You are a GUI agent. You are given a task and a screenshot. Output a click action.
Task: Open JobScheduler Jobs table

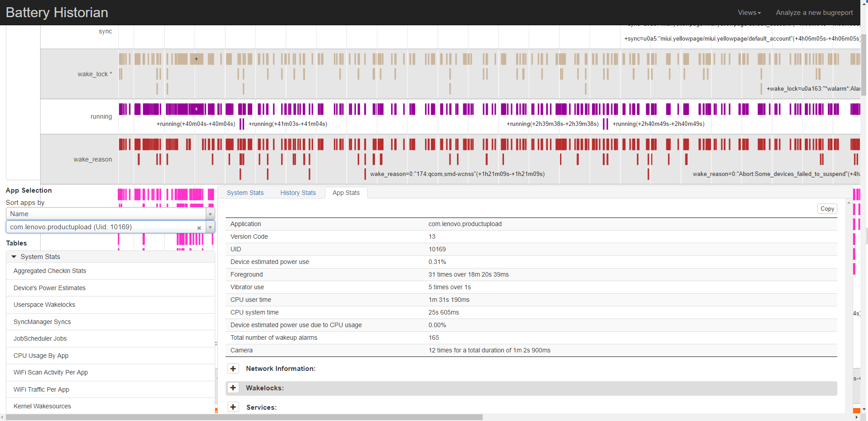pyautogui.click(x=110, y=338)
